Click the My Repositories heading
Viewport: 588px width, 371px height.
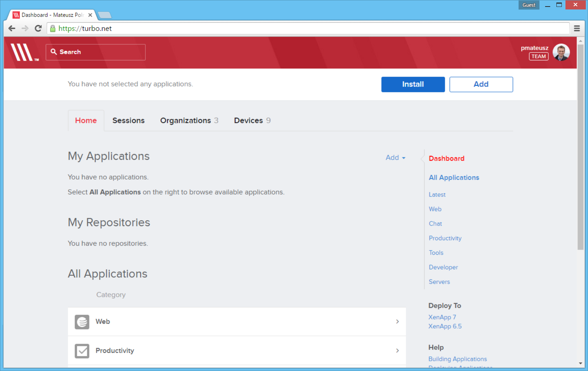pyautogui.click(x=109, y=222)
